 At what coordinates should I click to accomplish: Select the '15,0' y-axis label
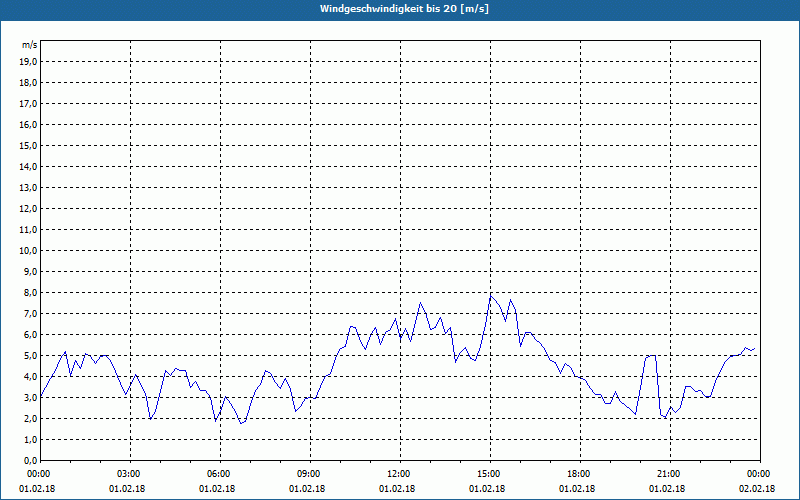(29, 145)
